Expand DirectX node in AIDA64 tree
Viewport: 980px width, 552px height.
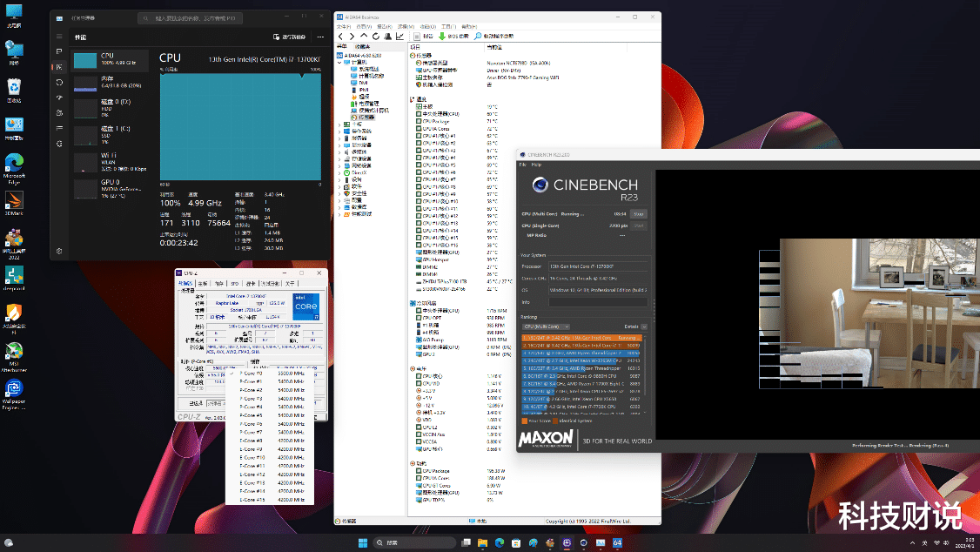[x=340, y=172]
